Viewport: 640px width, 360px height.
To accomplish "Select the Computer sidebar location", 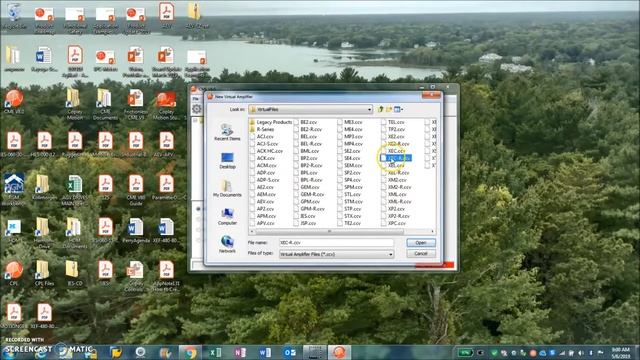I will pos(227,217).
